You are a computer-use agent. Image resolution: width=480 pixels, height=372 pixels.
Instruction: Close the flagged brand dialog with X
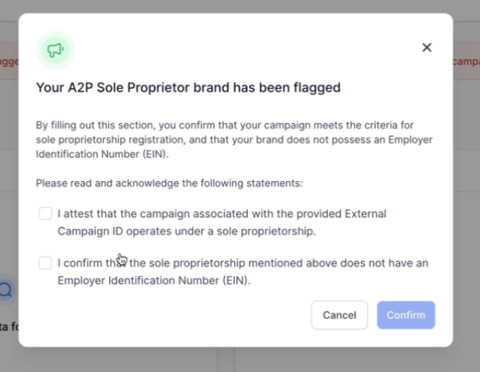click(427, 47)
